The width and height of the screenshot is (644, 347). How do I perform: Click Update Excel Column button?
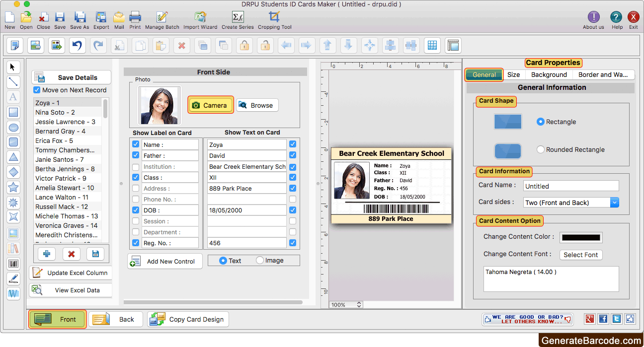pos(71,273)
